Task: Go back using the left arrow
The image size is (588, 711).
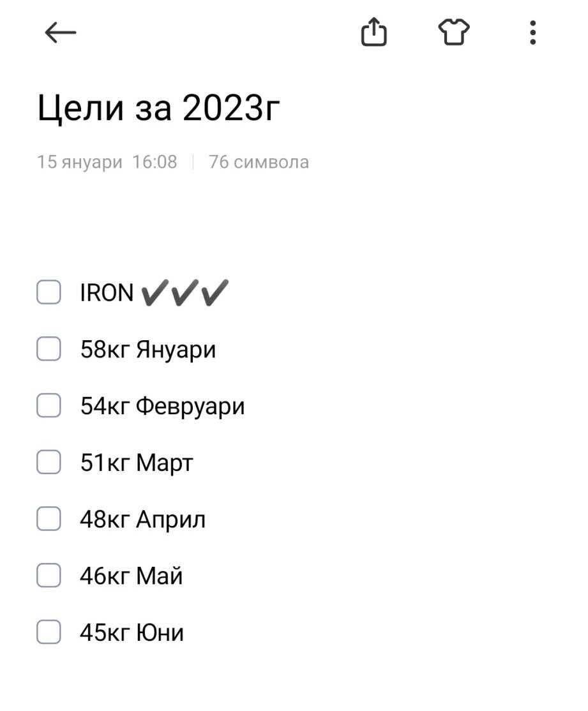Action: (61, 33)
